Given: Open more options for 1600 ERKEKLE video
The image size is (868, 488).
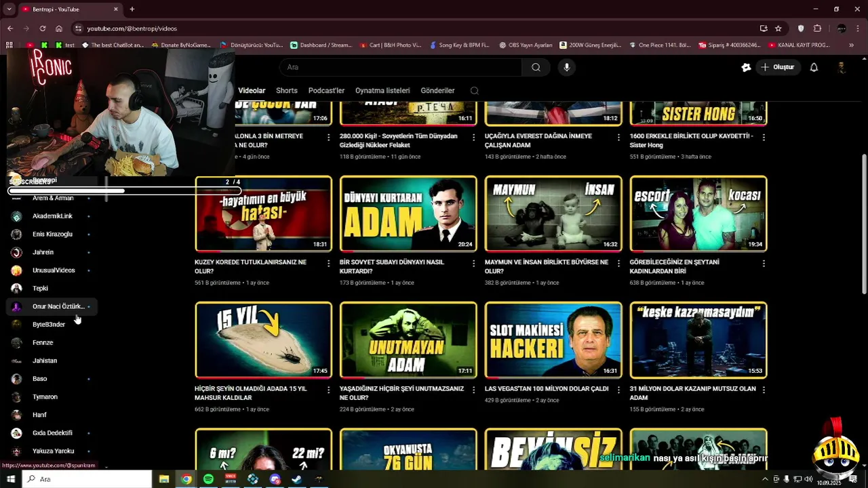Looking at the screenshot, I should [764, 137].
